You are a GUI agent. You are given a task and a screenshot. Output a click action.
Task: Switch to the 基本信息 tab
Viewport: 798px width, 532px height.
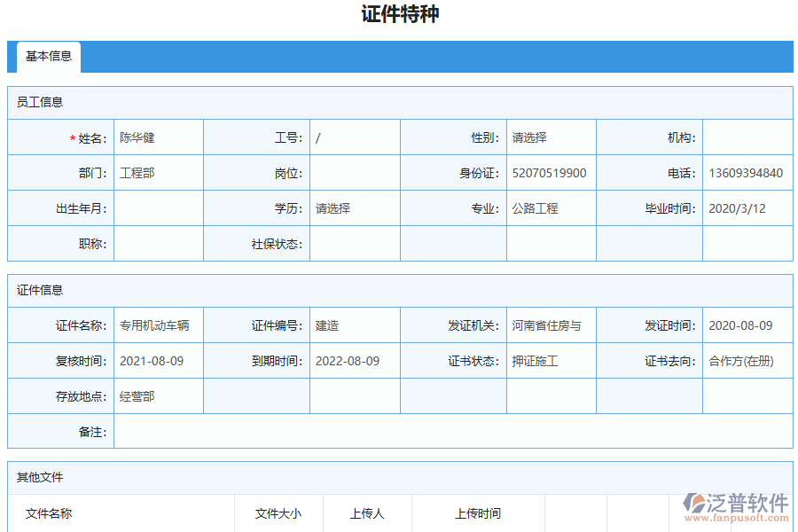pyautogui.click(x=49, y=57)
